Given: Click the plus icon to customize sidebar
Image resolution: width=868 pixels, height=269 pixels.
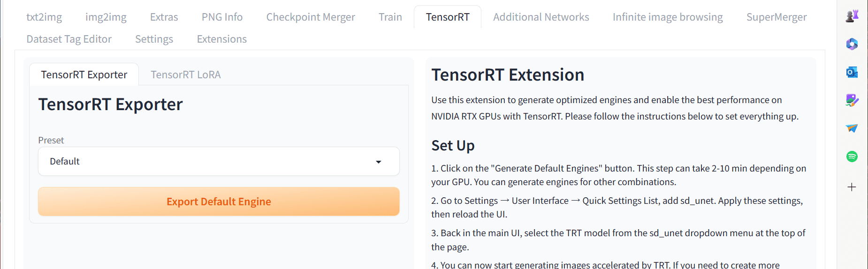Looking at the screenshot, I should coord(852,187).
